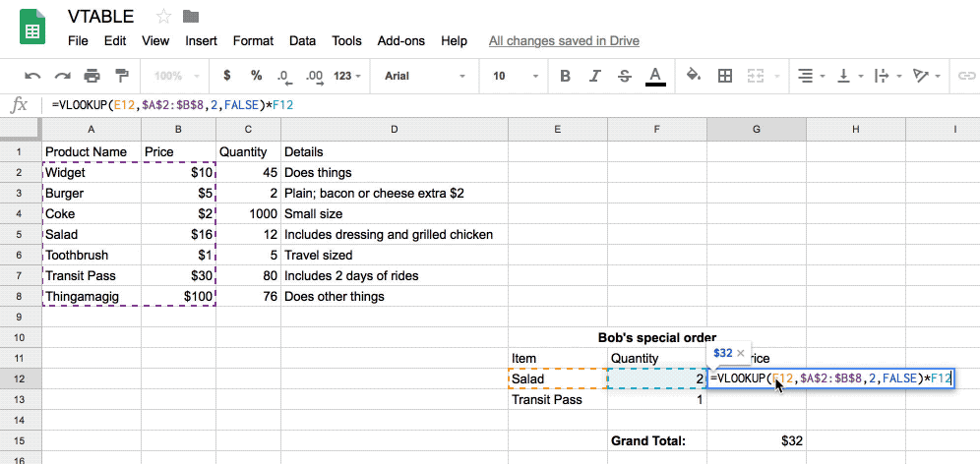Toggle Strikethrough formatting
The image size is (980, 464).
[x=625, y=77]
